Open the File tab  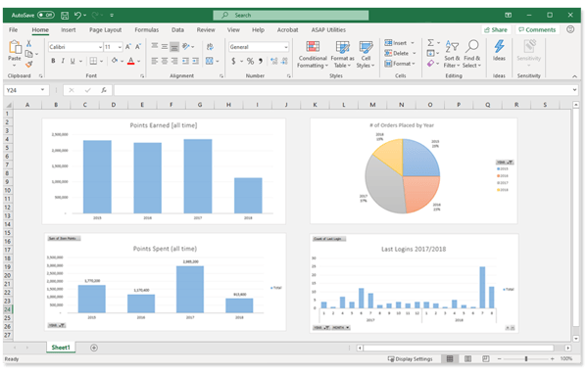[x=13, y=30]
